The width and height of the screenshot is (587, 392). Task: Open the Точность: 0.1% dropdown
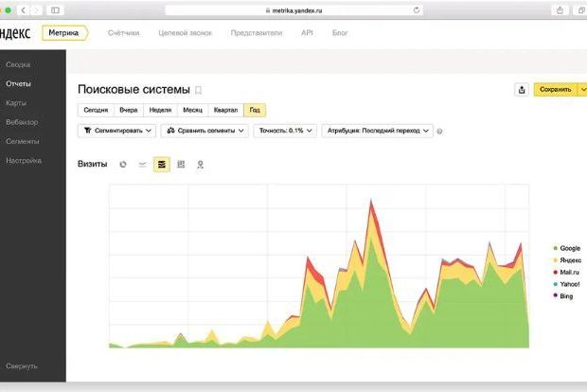point(285,131)
